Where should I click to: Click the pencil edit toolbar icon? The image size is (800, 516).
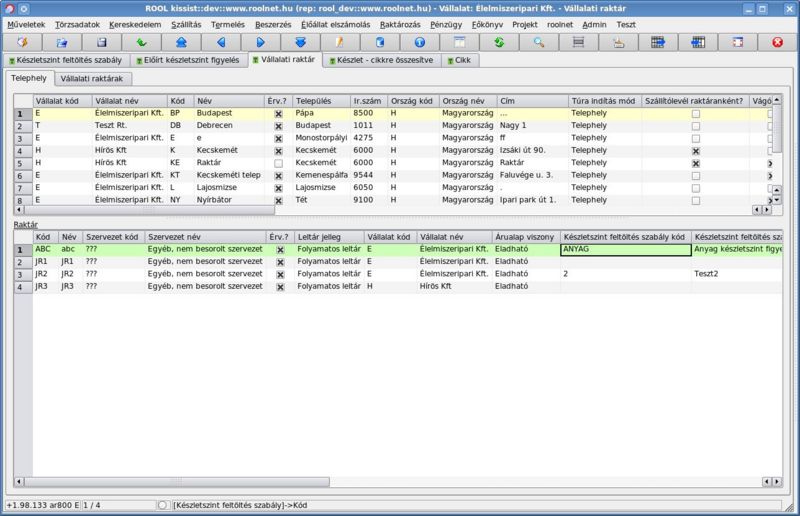point(340,42)
